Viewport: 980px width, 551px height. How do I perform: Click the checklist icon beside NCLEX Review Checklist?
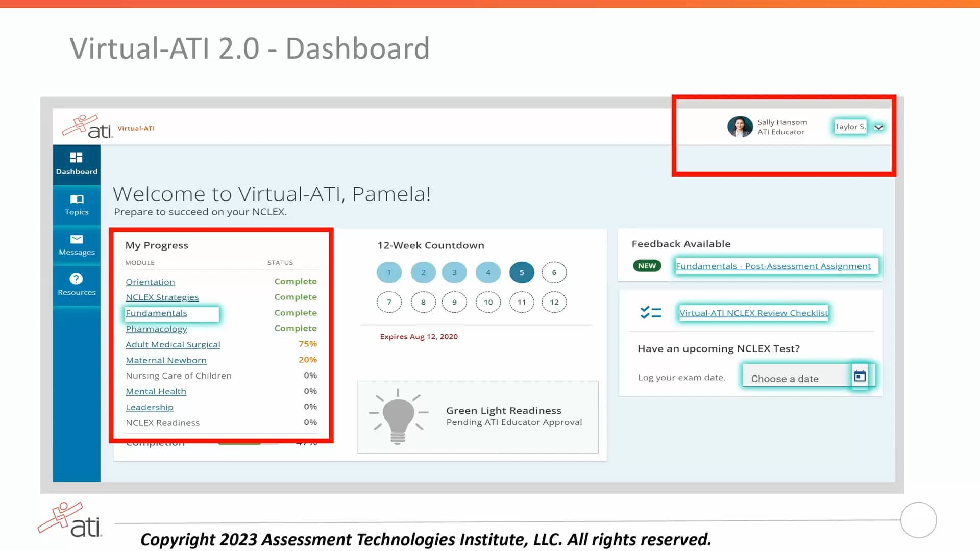click(650, 312)
